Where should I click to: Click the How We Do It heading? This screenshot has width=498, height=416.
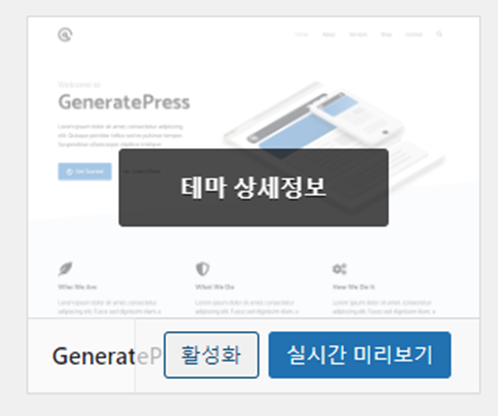tap(354, 287)
